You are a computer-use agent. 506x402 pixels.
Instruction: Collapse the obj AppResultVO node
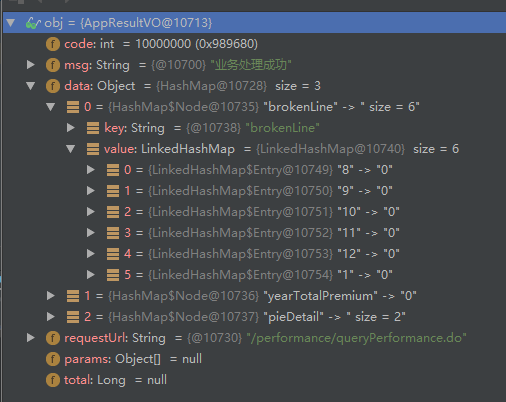(x=11, y=23)
